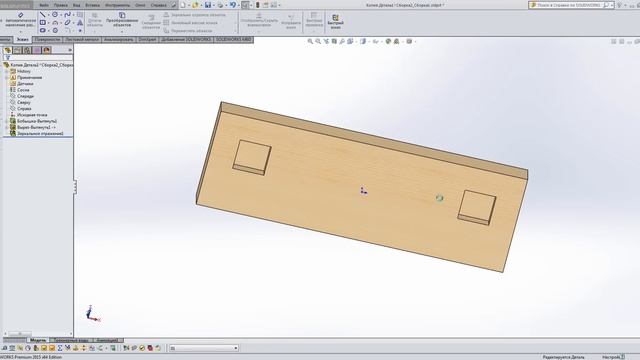640x360 pixels.
Task: Open the Правка menu
Action: pos(60,5)
